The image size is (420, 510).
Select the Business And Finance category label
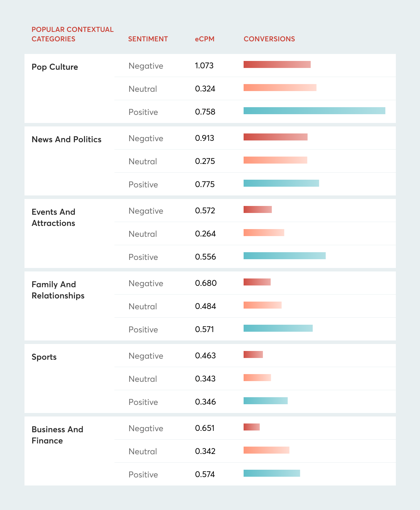(x=57, y=435)
